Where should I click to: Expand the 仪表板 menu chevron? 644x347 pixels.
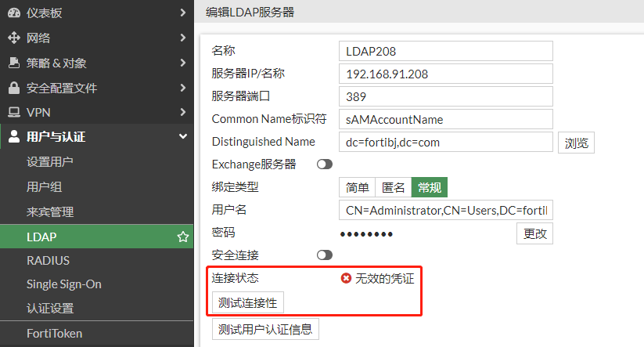point(182,13)
